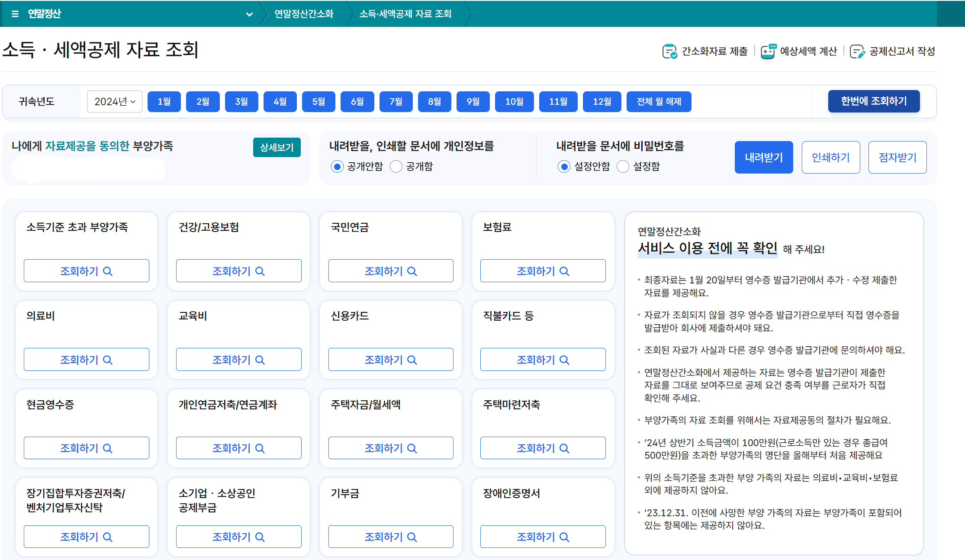Click the 예상세액 계산 calculator icon
The image size is (965, 560).
coord(768,51)
